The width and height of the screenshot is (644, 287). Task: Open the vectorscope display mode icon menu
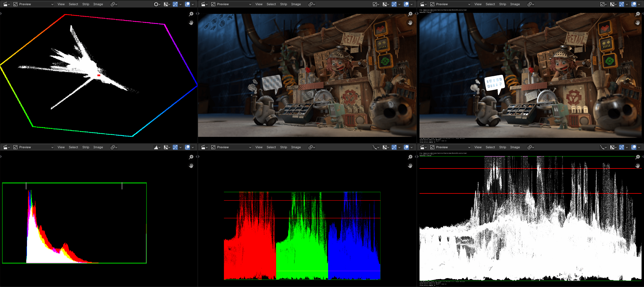coord(157,4)
